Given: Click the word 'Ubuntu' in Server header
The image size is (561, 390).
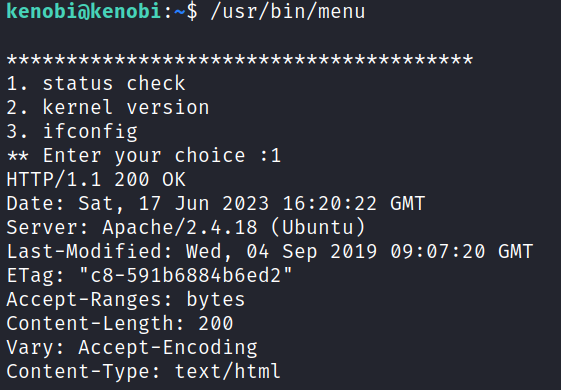Looking at the screenshot, I should [x=318, y=228].
